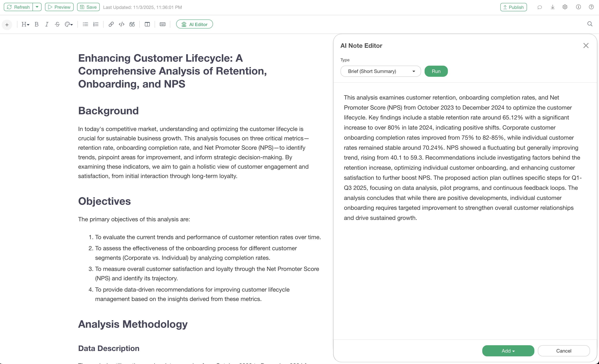The height and width of the screenshot is (364, 599).
Task: Insert a bulleted list
Action: pyautogui.click(x=85, y=24)
